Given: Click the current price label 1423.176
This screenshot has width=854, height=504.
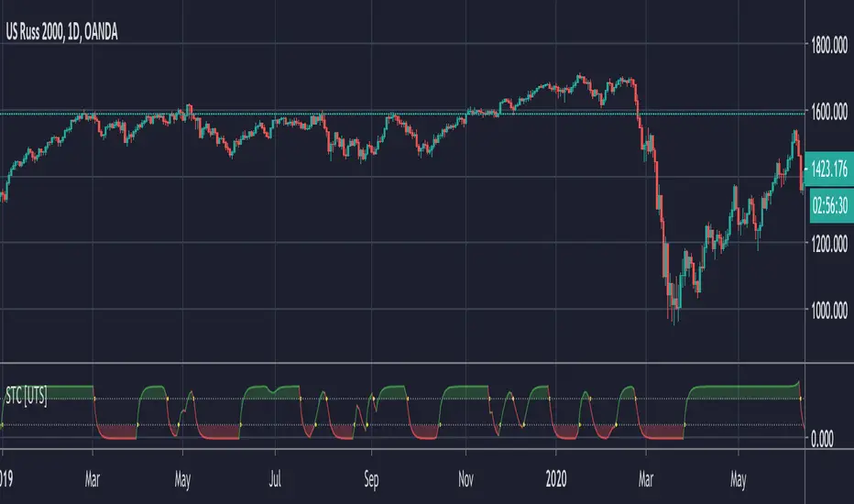Looking at the screenshot, I should tap(829, 168).
